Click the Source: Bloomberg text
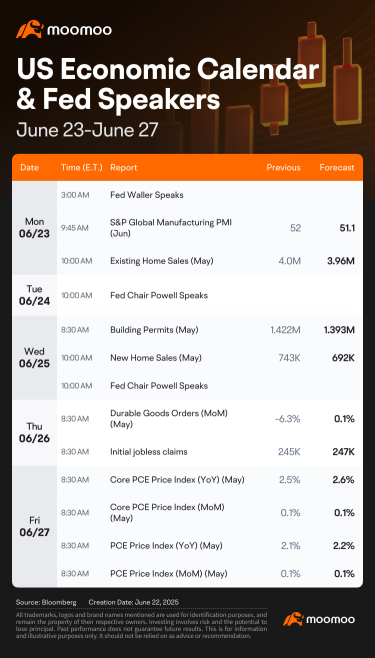Image resolution: width=375 pixels, height=658 pixels. coord(46,602)
